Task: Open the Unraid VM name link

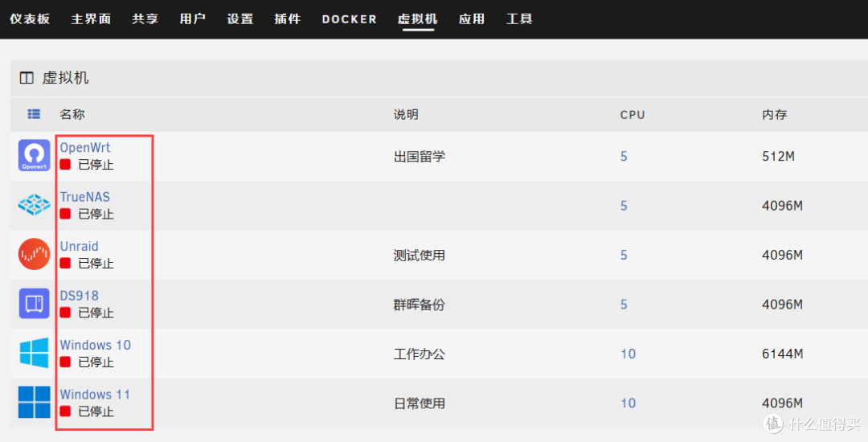Action: pyautogui.click(x=79, y=246)
